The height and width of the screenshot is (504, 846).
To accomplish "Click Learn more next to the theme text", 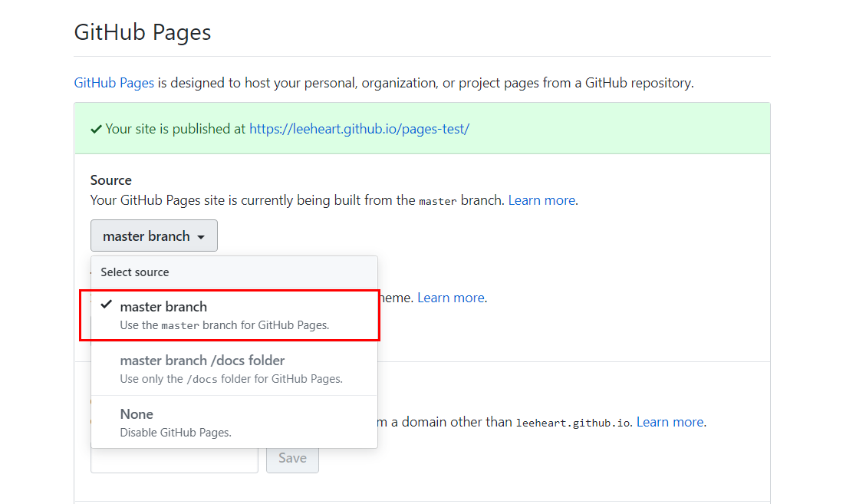I will click(x=451, y=298).
